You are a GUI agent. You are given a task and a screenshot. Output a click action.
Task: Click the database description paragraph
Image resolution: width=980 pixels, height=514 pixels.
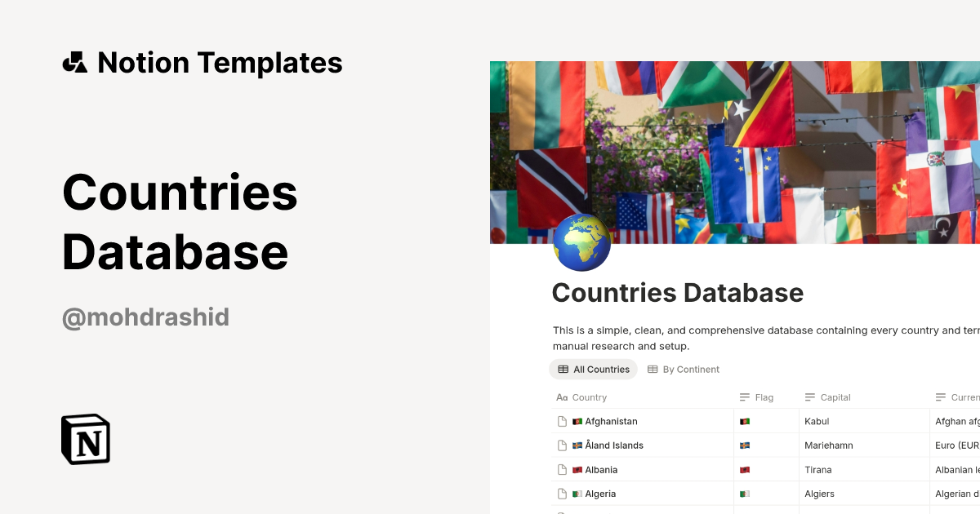click(x=766, y=339)
